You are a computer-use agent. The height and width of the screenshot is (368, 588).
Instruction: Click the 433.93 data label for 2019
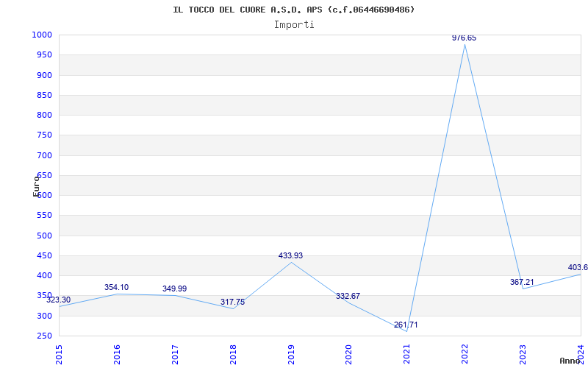[x=290, y=255]
